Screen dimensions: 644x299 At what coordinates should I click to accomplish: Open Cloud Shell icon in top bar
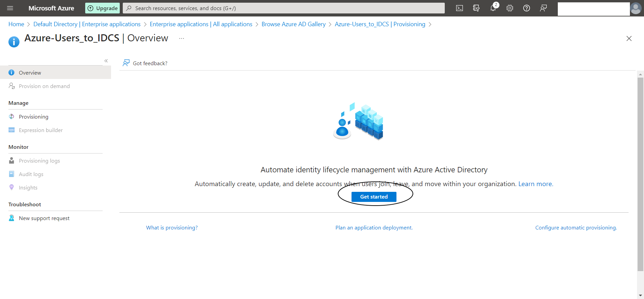click(x=460, y=8)
